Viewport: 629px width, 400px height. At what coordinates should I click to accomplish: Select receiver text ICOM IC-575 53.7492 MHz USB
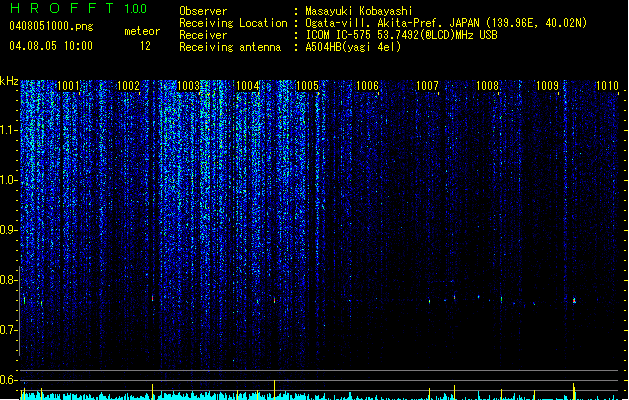click(402, 35)
